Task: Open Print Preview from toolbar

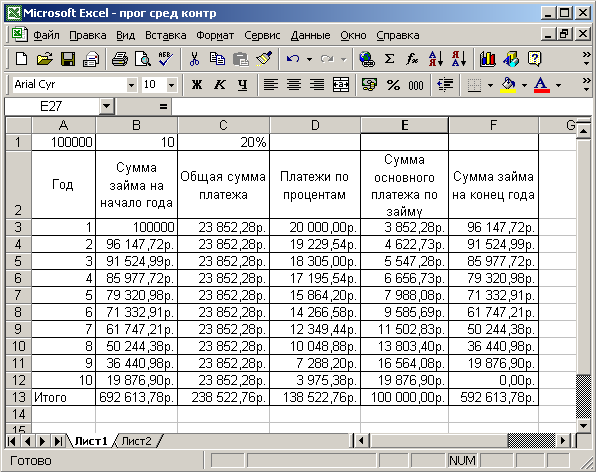Action: point(143,59)
